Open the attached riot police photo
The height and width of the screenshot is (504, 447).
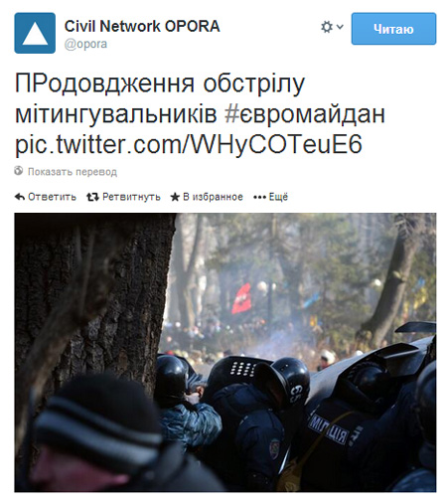[x=225, y=352]
